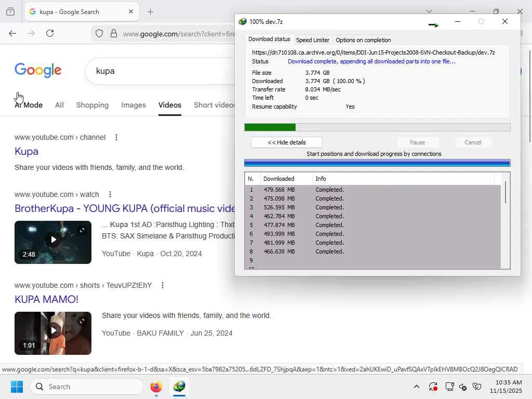Click the tracking protection shield icon
Image resolution: width=532 pixels, height=399 pixels.
point(99,34)
